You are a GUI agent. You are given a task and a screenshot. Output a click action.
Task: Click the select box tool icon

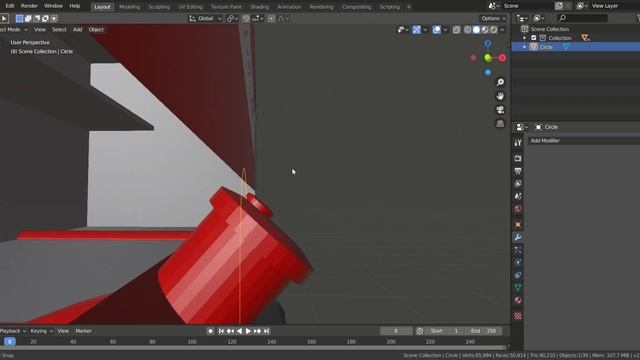tap(4, 18)
